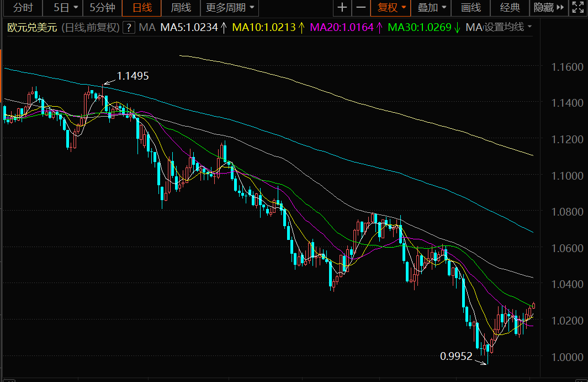Click the MA20:1.0164 indicator value

(x=342, y=28)
